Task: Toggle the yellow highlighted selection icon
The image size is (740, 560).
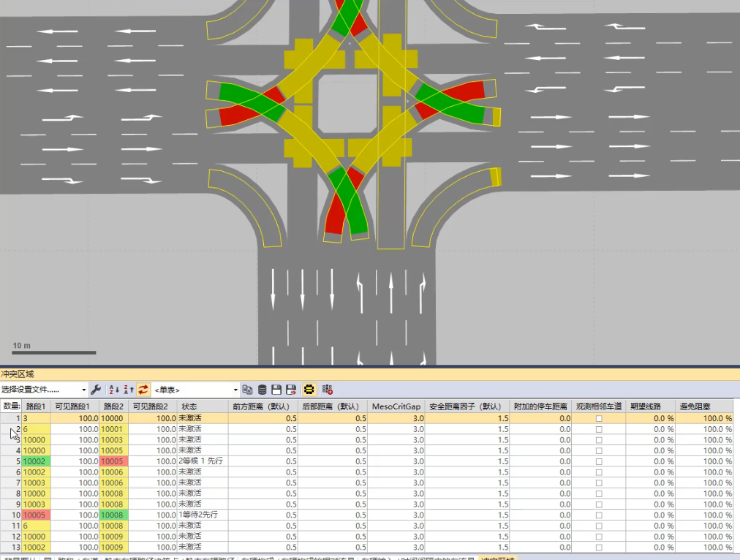Action: pyautogui.click(x=309, y=390)
